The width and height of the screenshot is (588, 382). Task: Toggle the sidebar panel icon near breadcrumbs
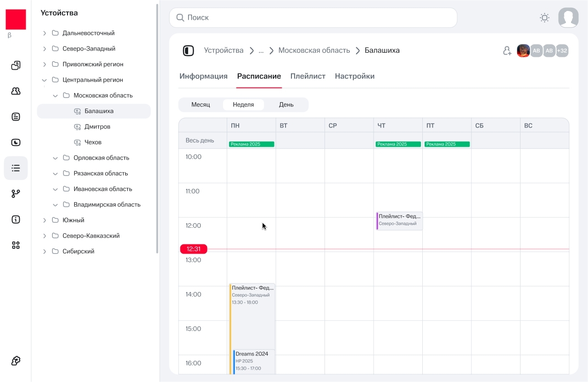pos(188,51)
